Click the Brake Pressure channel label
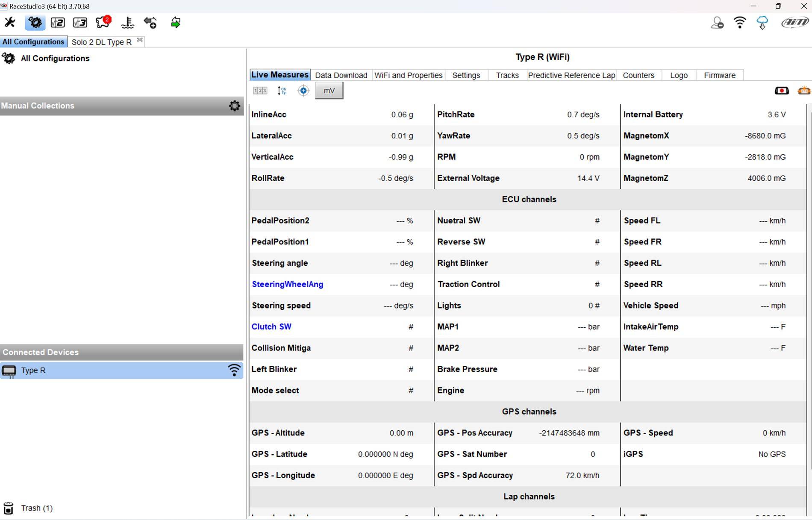The width and height of the screenshot is (812, 520). pyautogui.click(x=467, y=369)
